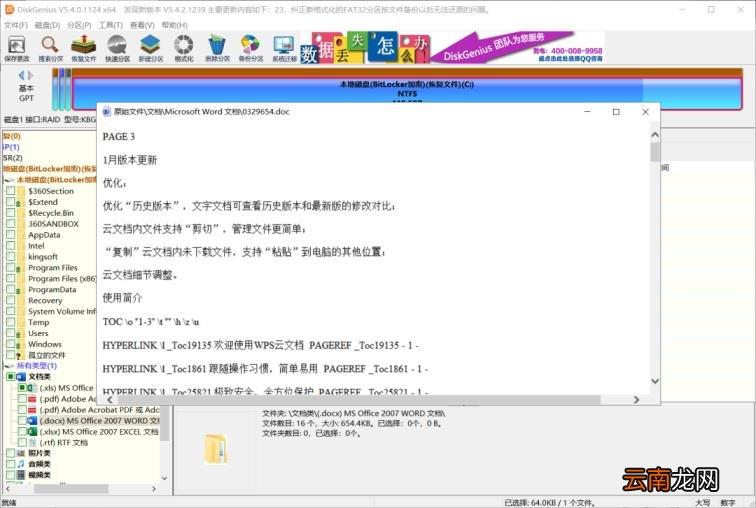Image resolution: width=756 pixels, height=508 pixels.
Task: Click the tree panel's scroll-right arrow
Action: click(154, 489)
